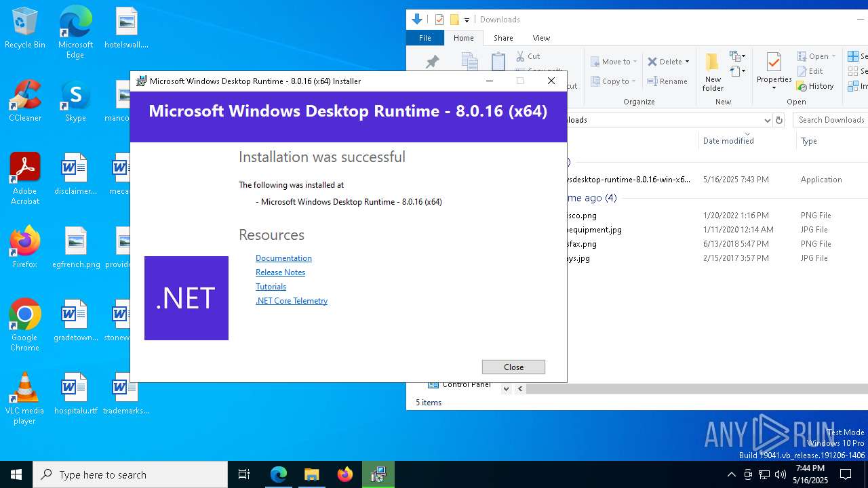
Task: Open the volume control in system tray
Action: [781, 474]
